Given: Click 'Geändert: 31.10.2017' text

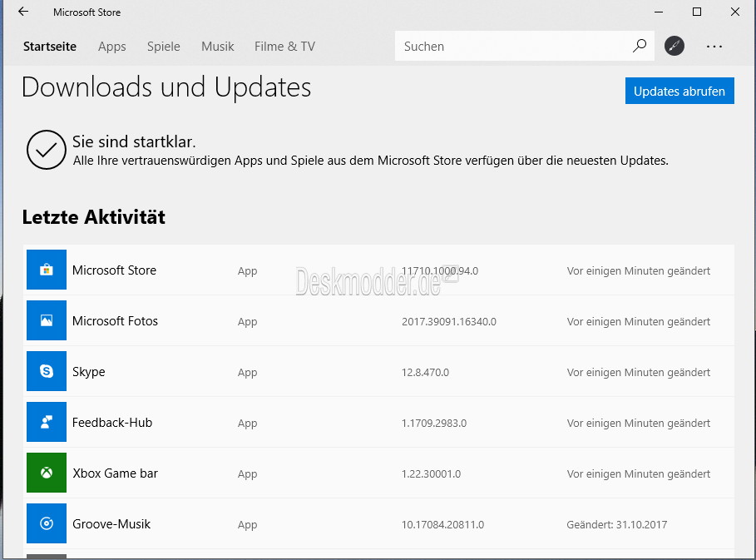Looking at the screenshot, I should (617, 525).
